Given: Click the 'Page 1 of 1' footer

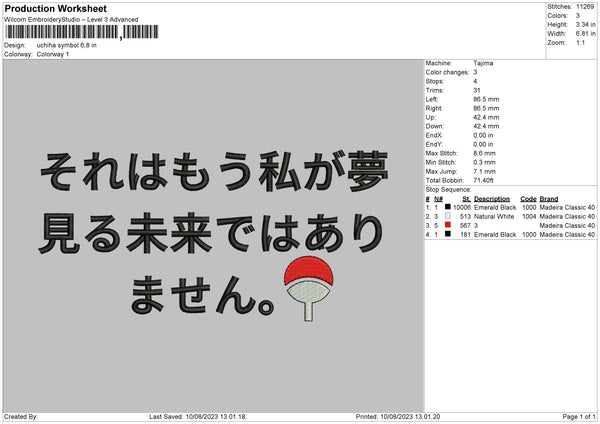Looking at the screenshot, I should click(579, 417).
